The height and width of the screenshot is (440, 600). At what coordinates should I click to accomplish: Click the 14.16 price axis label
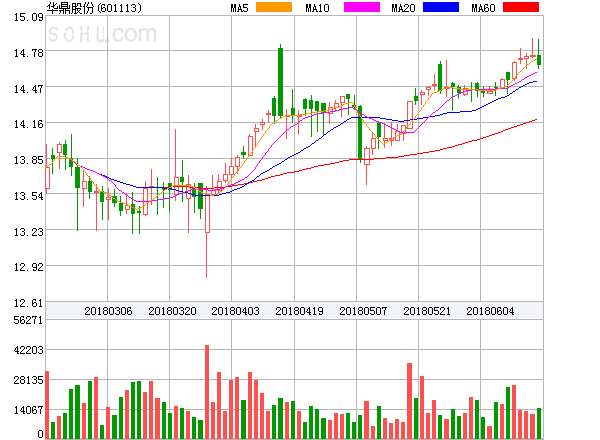[x=29, y=124]
